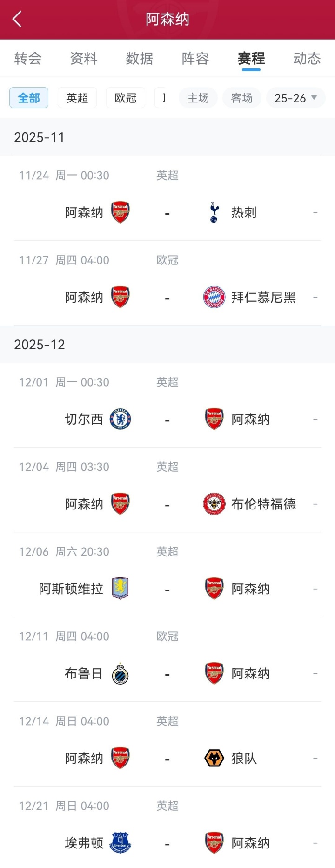This screenshot has height=868, width=335.
Task: Click the Wolves wolf-head logo
Action: (214, 758)
